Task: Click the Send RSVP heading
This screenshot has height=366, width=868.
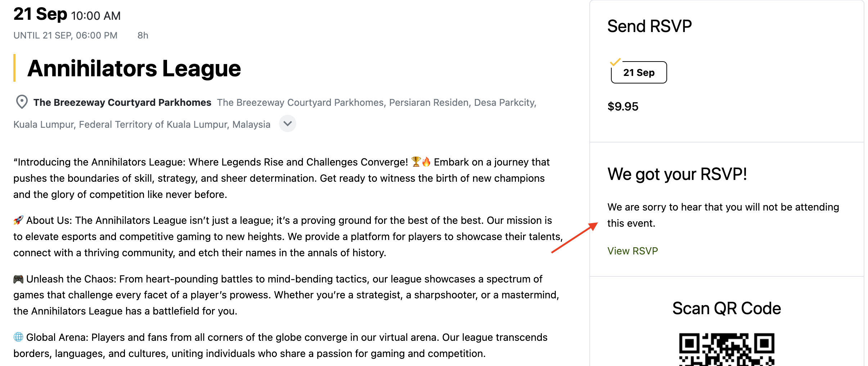Action: click(649, 26)
